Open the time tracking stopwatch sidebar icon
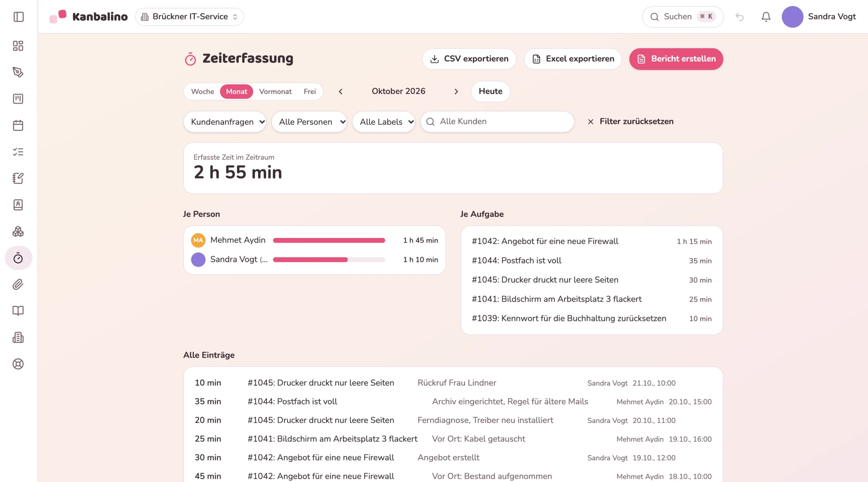The image size is (868, 482). point(18,258)
